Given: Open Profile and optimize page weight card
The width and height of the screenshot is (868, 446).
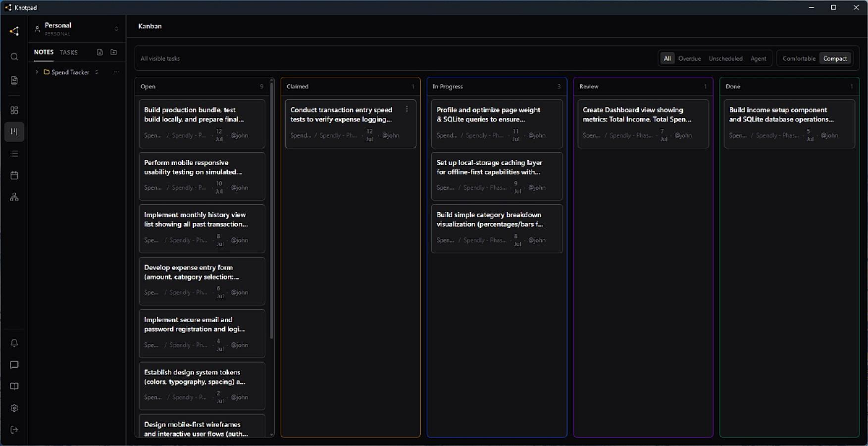Looking at the screenshot, I should click(497, 123).
